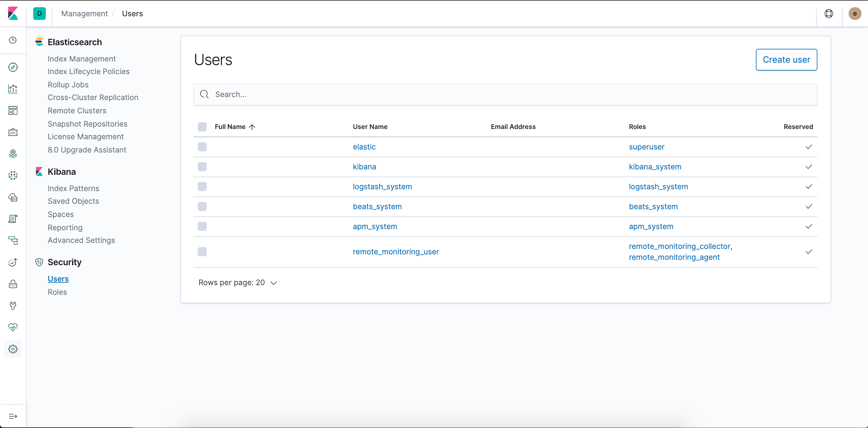Open the Kibana home logo
The height and width of the screenshot is (428, 868).
point(13,14)
